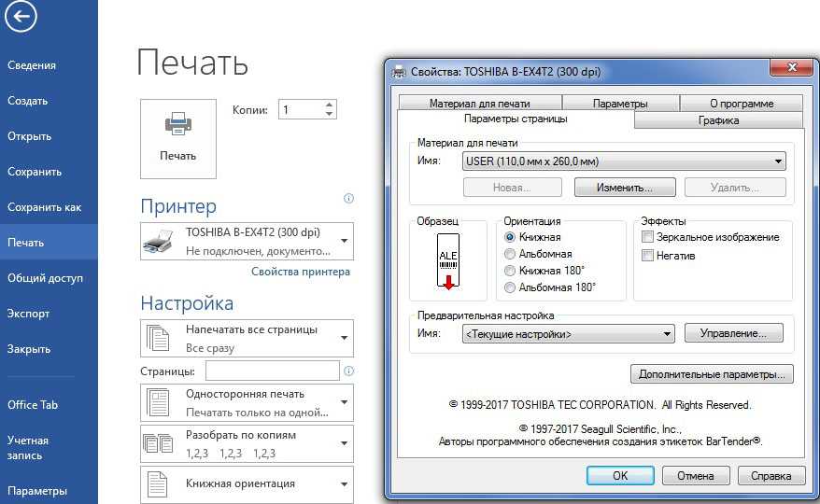
Task: Click the Управление... button
Action: tap(734, 333)
